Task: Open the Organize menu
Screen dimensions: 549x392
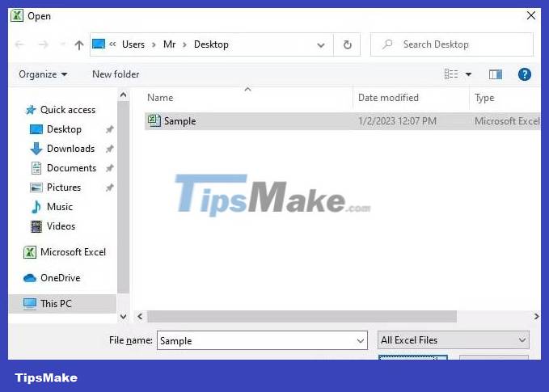Action: point(43,74)
